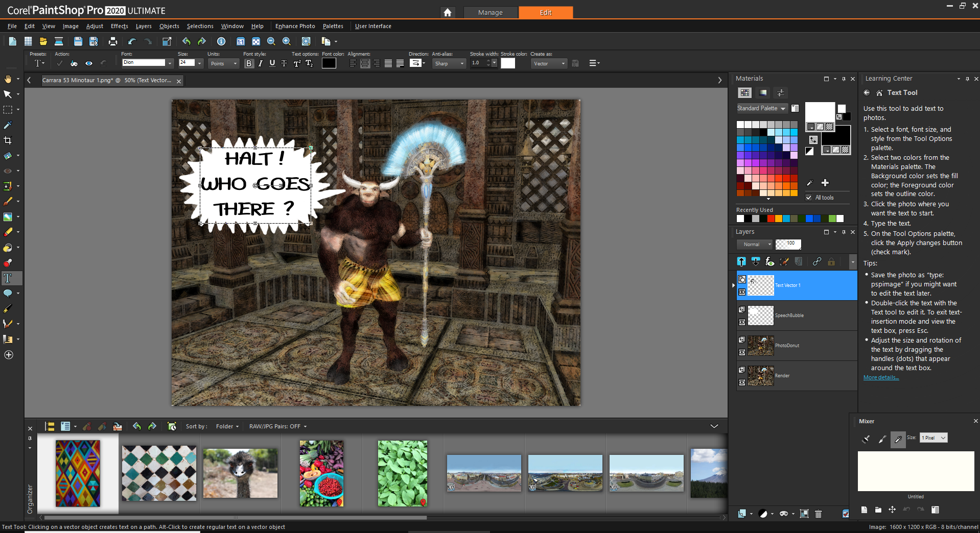Image resolution: width=980 pixels, height=533 pixels.
Task: Open the Selections menu
Action: 200,26
